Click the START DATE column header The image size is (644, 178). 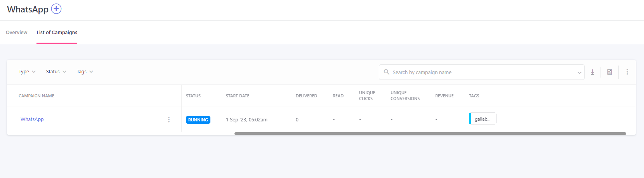tap(238, 96)
